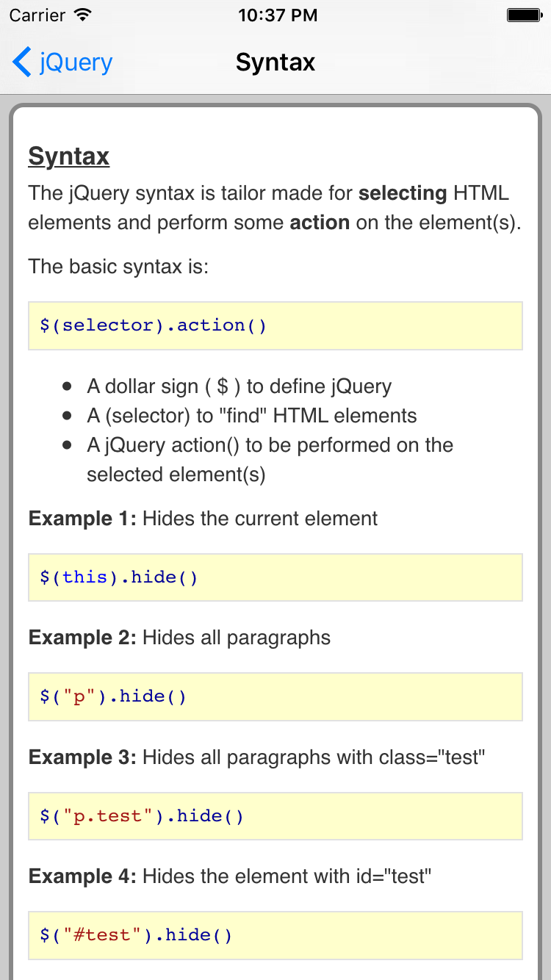Tap the Carrier label in status bar
The width and height of the screenshot is (551, 980).
pos(37,15)
